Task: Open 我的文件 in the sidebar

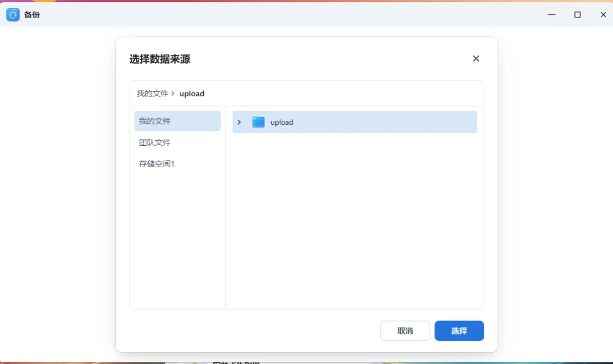Action: 178,121
